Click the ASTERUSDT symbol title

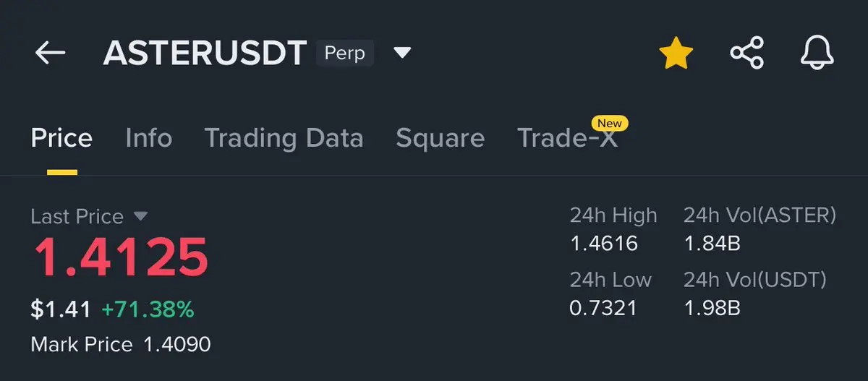[x=205, y=53]
